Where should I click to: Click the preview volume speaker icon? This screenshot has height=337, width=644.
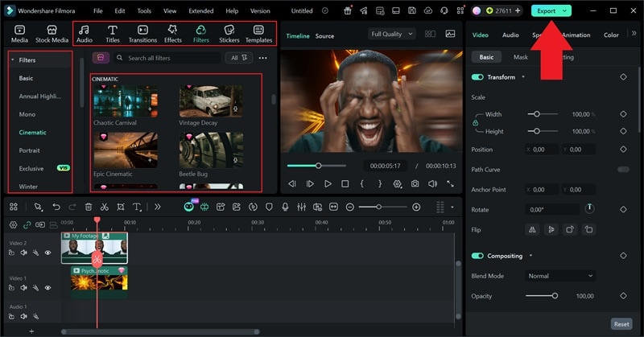click(x=432, y=184)
